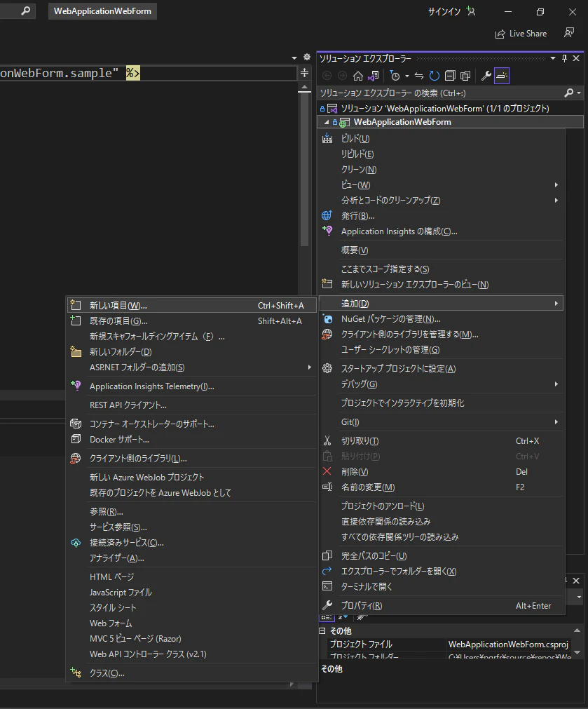Screen dimensions: 588x709
Task: Click the Show All Files icon
Action: point(465,76)
